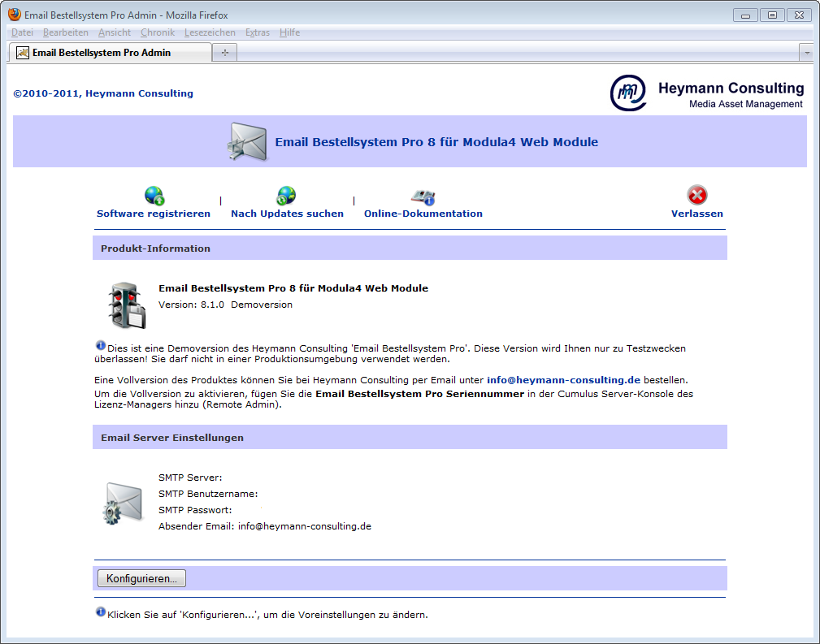Click the envelope icon in the header banner
The width and height of the screenshot is (820, 644).
pyautogui.click(x=248, y=141)
